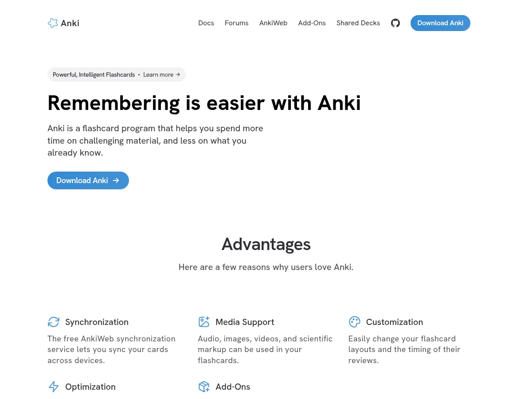The image size is (532, 399).
Task: Select the Customization palette icon
Action: [354, 322]
